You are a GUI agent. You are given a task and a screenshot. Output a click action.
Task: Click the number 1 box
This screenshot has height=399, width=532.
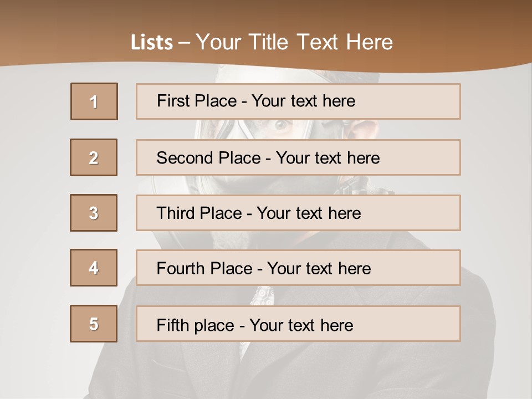tap(94, 101)
